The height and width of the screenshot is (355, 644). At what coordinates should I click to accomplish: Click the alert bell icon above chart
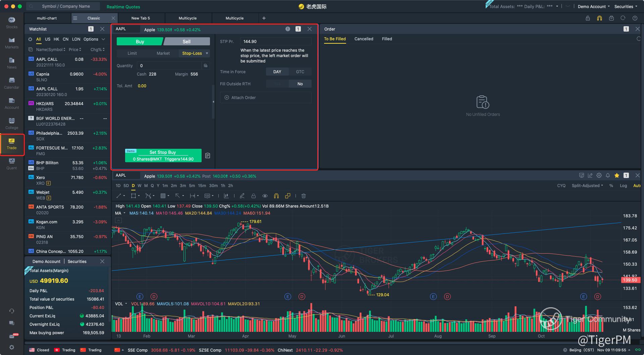point(608,175)
